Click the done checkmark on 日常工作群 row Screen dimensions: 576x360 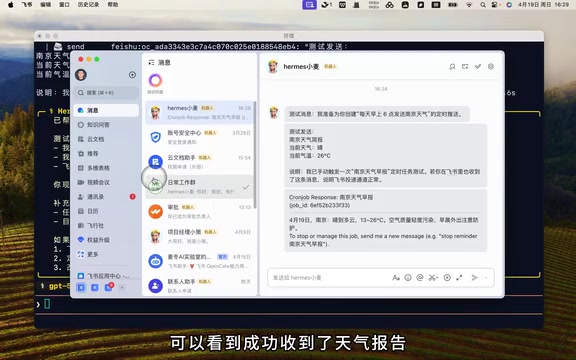[246, 187]
